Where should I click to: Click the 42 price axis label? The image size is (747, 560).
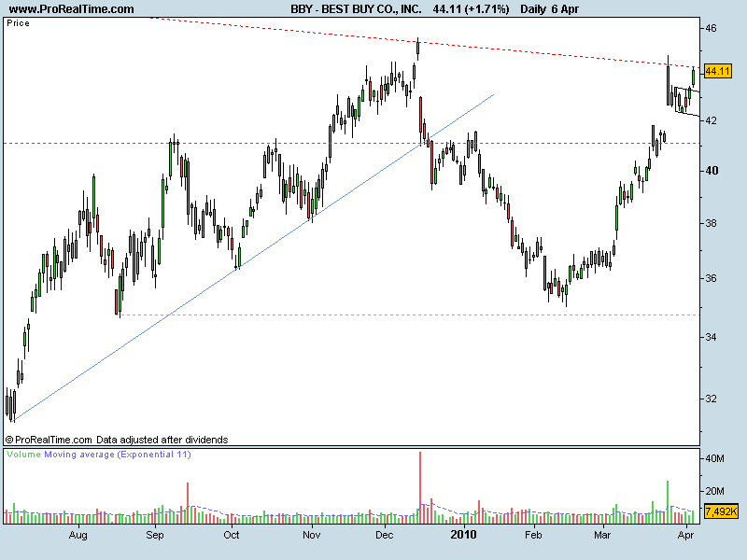[711, 120]
